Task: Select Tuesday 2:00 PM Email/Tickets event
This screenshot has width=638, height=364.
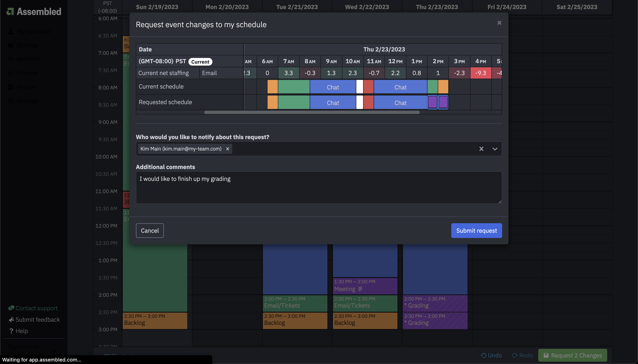Action: point(295,304)
